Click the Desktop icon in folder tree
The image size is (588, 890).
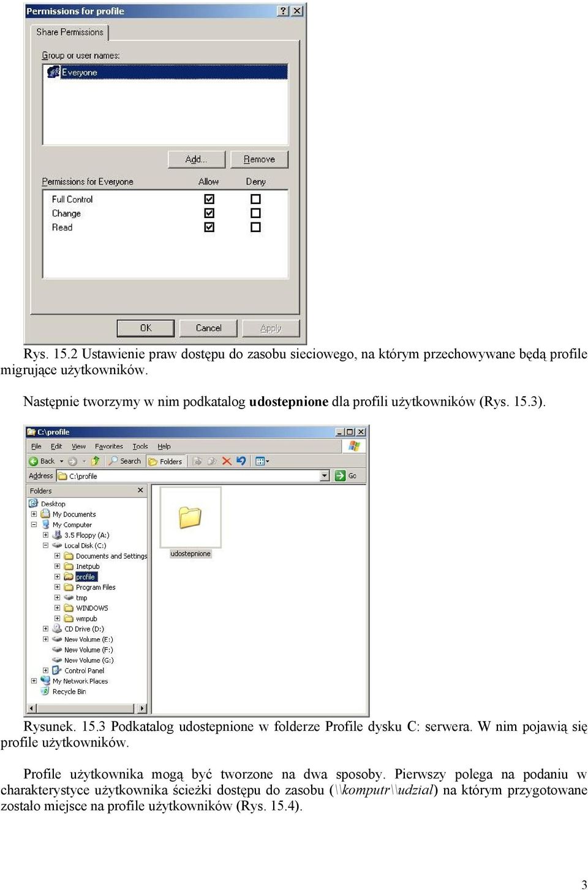coord(34,503)
